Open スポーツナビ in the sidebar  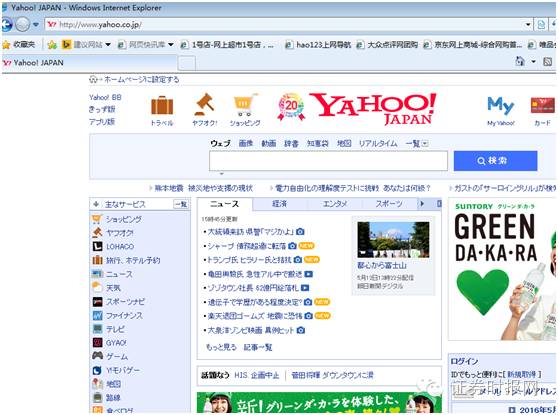(x=125, y=301)
